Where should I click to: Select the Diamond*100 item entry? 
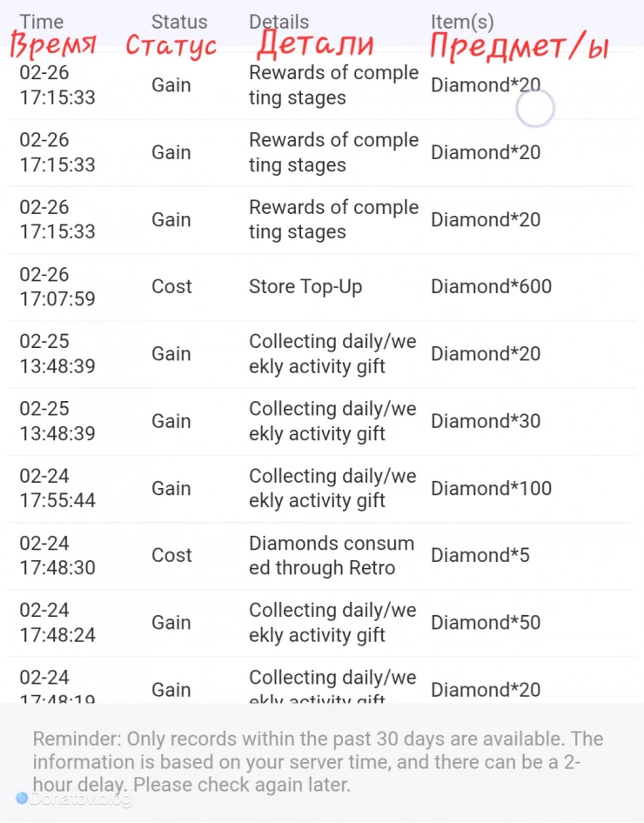[x=491, y=488]
